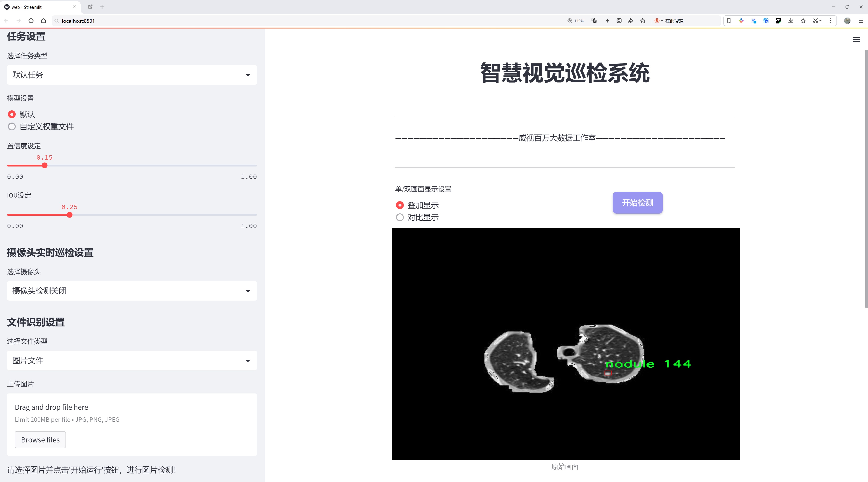The image size is (868, 482).
Task: Go to the browser home page
Action: (x=43, y=20)
